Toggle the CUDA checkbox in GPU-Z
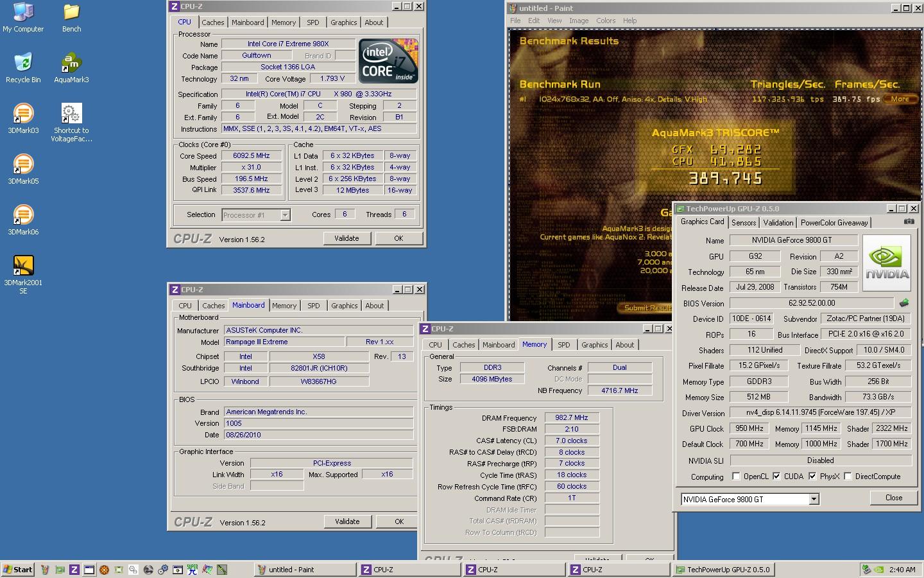924x578 pixels. point(776,477)
